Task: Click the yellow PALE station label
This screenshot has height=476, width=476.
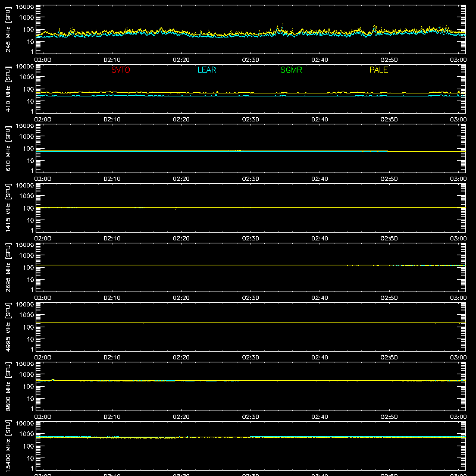Action: (x=378, y=70)
